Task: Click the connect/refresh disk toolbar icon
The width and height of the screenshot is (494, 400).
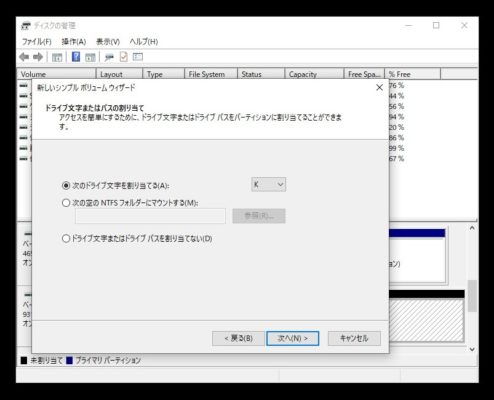Action: (x=109, y=57)
